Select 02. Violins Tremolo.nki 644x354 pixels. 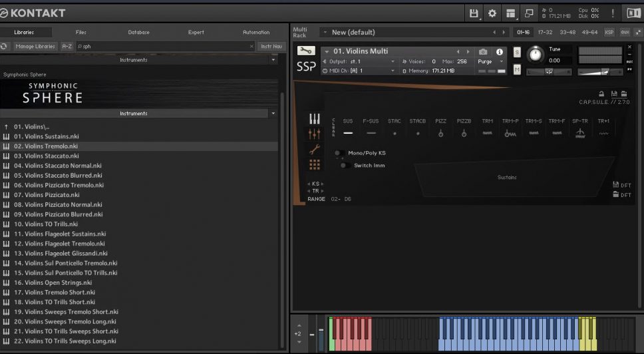140,146
